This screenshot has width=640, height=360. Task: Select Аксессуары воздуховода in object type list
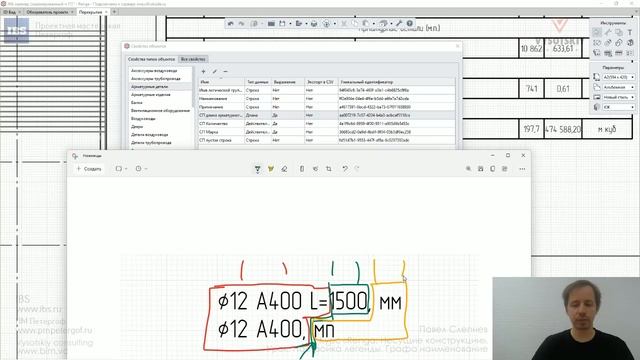(x=154, y=71)
